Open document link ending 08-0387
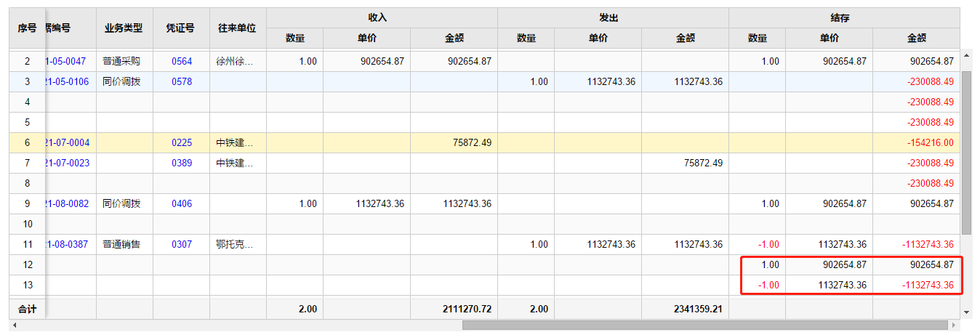980x332 pixels. click(67, 245)
